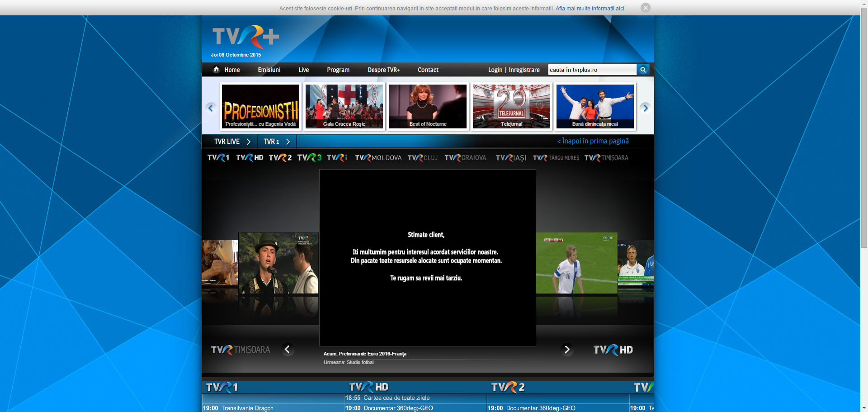This screenshot has width=868, height=412.
Task: Open the Home menu item
Action: [x=232, y=70]
